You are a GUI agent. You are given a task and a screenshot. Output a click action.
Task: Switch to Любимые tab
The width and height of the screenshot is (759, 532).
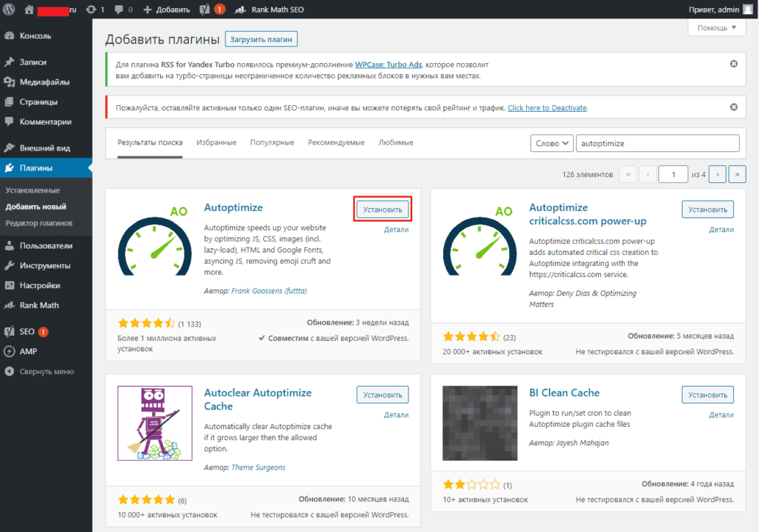pos(396,142)
